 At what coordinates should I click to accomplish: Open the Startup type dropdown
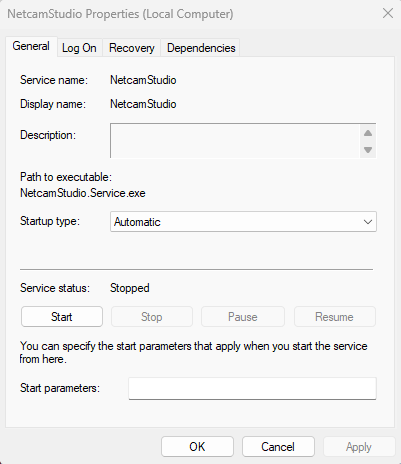[x=243, y=222]
